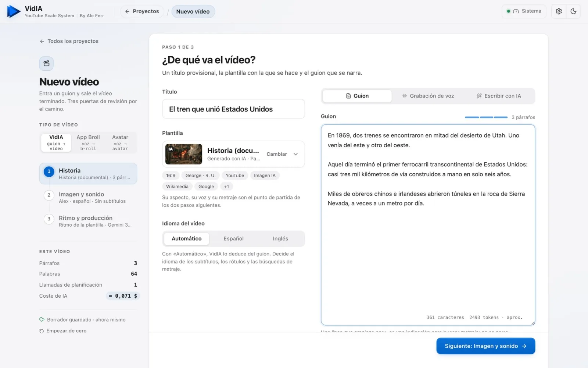The width and height of the screenshot is (588, 368).
Task: Switch to the Guion tab
Action: click(x=357, y=96)
